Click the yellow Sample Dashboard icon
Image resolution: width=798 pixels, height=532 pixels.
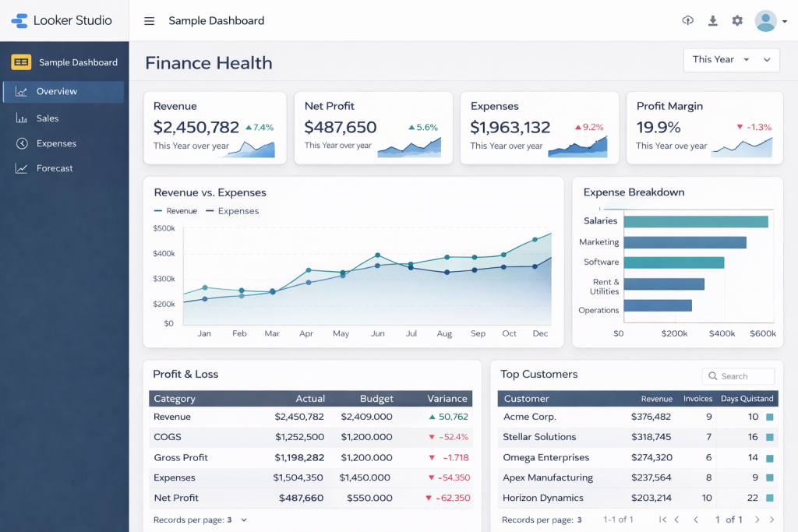click(x=21, y=62)
